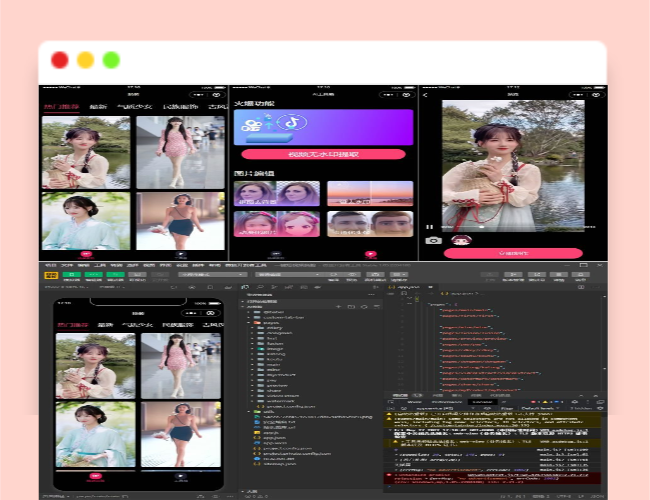
Task: Click the red home icon in the simulator tab bar
Action: click(96, 477)
